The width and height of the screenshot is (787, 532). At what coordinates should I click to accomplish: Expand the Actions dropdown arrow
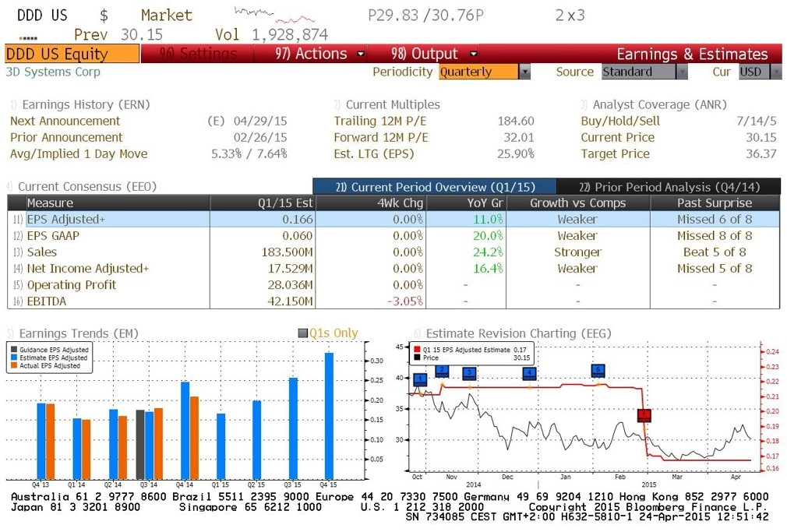click(360, 54)
